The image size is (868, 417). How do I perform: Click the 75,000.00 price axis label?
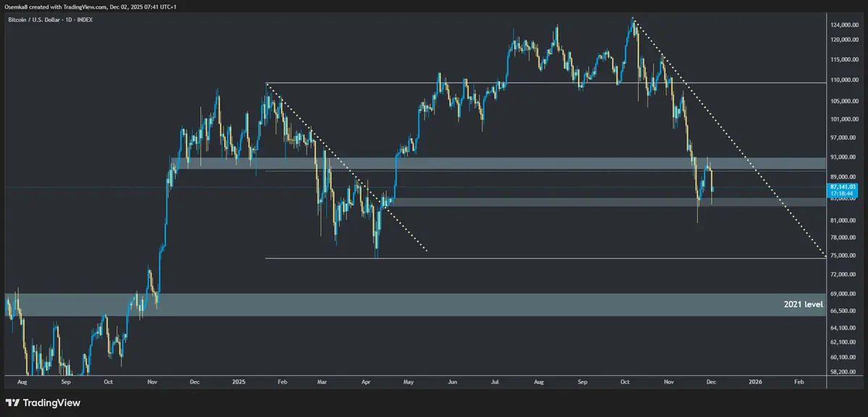pyautogui.click(x=845, y=256)
